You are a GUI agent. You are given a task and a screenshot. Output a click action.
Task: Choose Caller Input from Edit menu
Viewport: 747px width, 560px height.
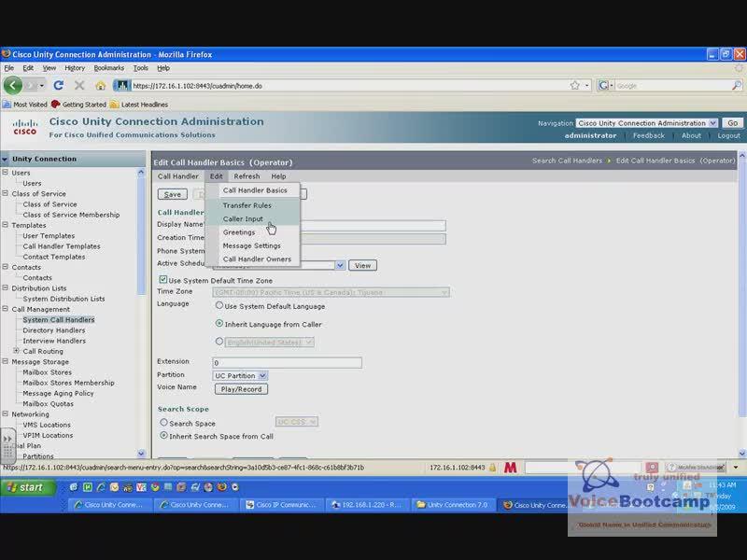243,219
